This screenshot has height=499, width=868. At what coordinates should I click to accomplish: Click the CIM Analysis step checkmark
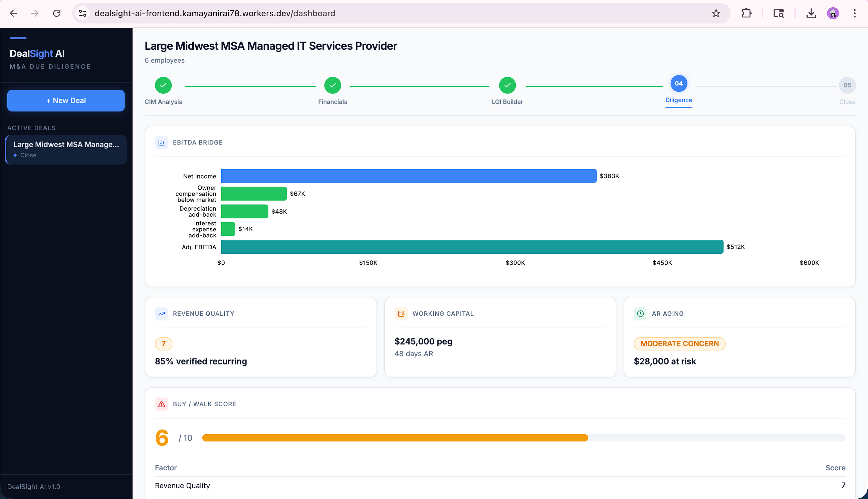[163, 85]
